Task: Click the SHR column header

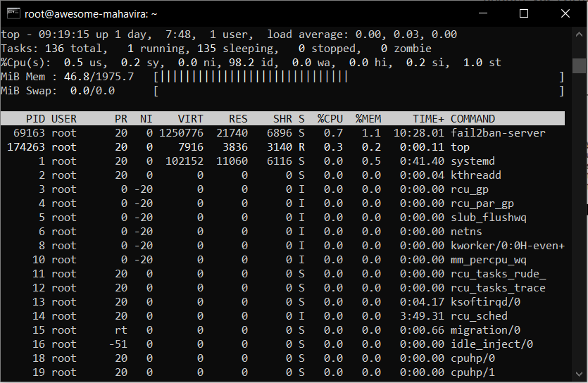Action: 282,119
